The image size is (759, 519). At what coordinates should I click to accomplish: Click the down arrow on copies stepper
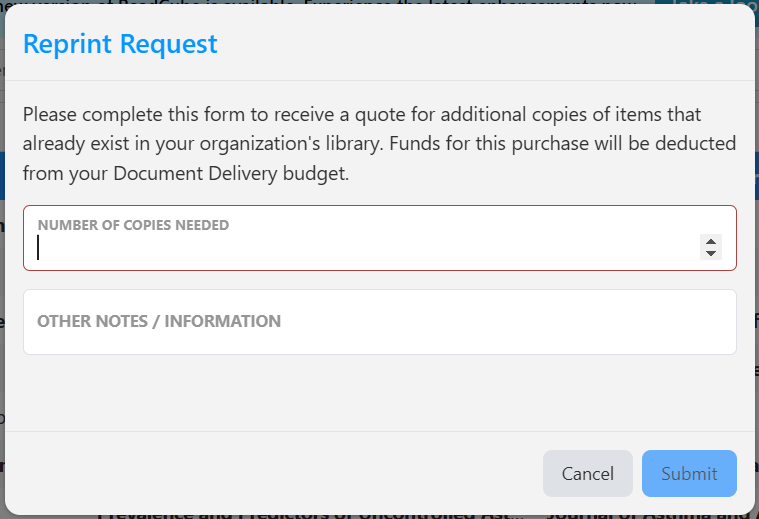pos(711,253)
